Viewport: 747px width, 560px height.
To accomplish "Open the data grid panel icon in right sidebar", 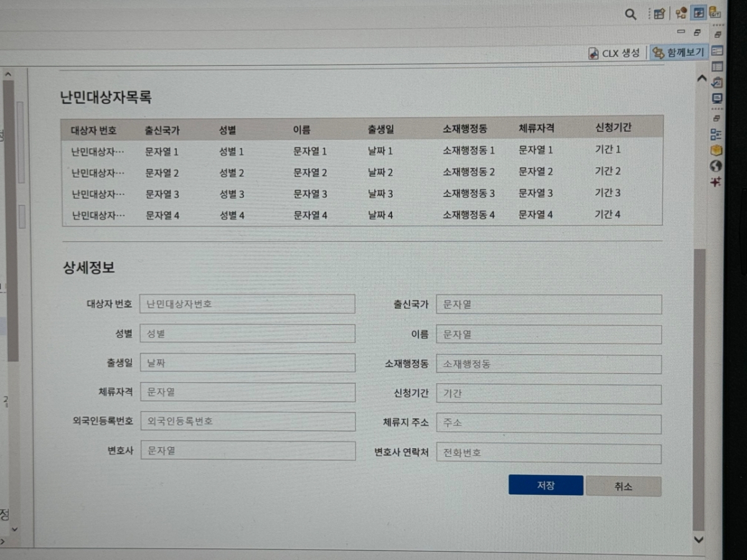I will tap(717, 67).
